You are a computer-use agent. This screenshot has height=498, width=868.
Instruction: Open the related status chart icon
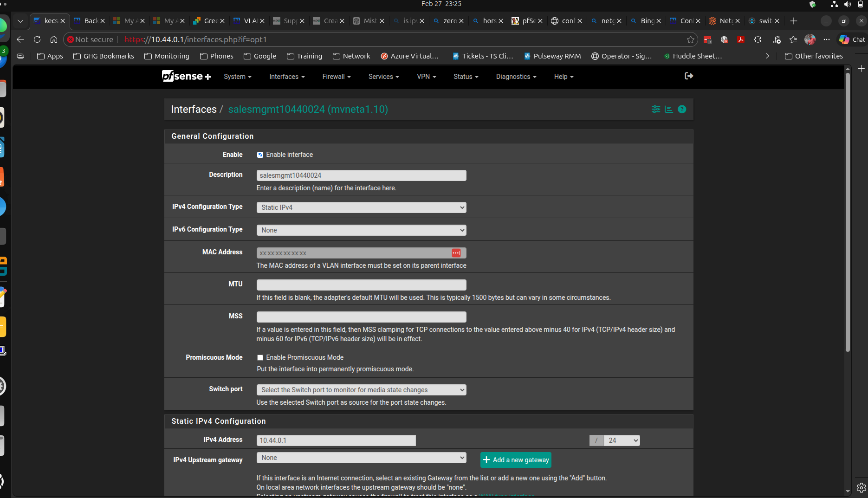coord(668,110)
